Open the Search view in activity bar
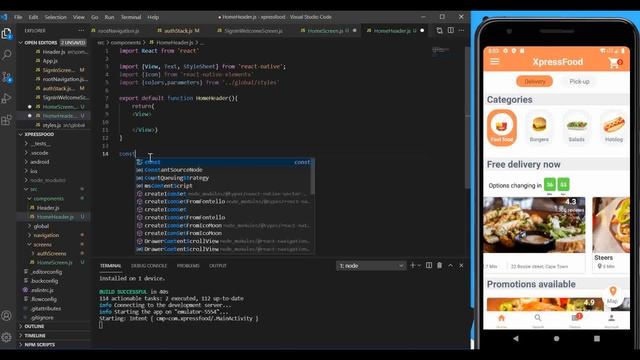Viewport: 640px width, 360px height. tap(7, 55)
